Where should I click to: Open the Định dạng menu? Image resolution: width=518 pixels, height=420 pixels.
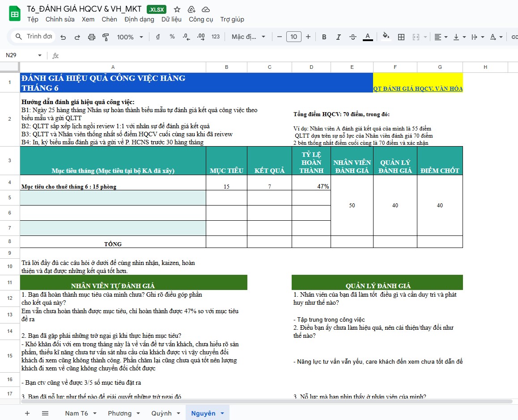[x=139, y=19]
